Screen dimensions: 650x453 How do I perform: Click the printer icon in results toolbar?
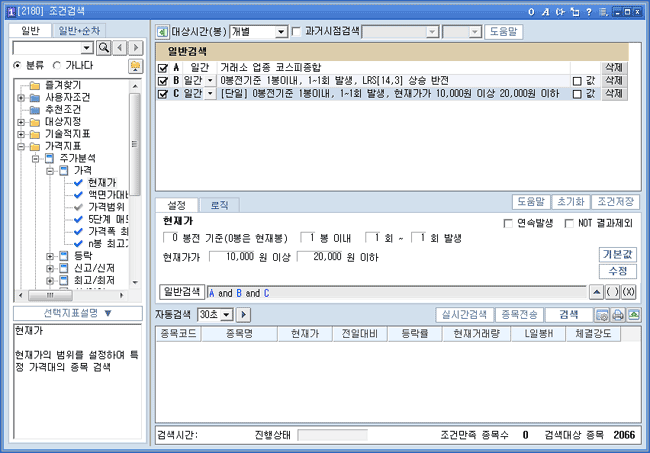pos(617,315)
